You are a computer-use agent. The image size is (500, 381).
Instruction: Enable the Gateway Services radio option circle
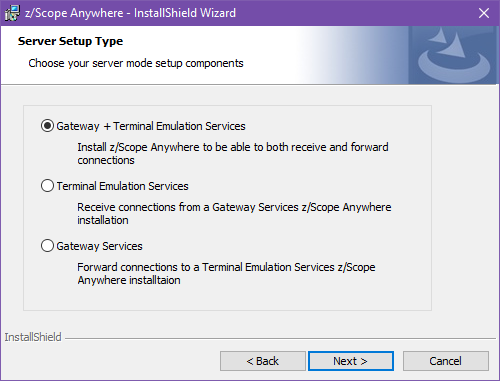tap(47, 246)
